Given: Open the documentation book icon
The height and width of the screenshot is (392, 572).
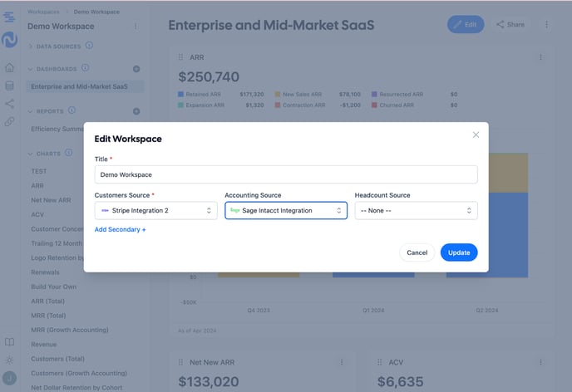Looking at the screenshot, I should coord(9,341).
